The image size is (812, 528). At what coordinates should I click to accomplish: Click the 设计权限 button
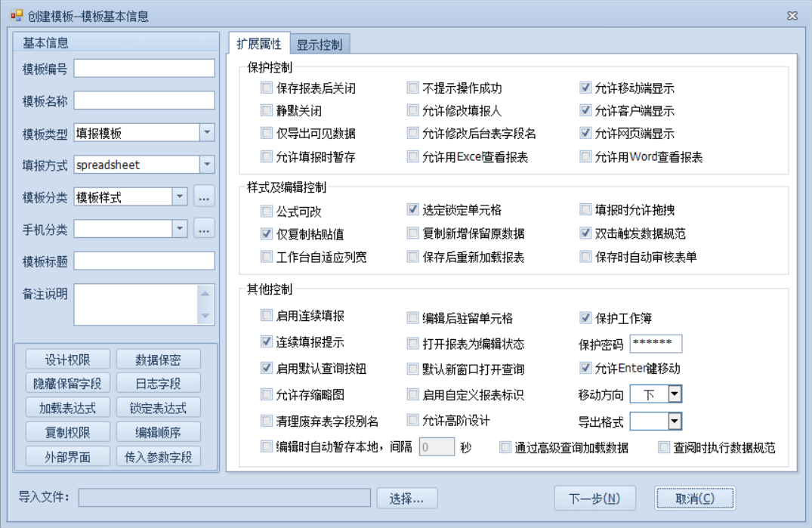67,360
